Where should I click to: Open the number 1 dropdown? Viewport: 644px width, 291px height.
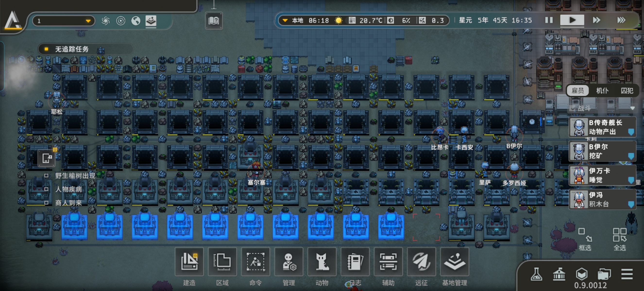pyautogui.click(x=64, y=21)
